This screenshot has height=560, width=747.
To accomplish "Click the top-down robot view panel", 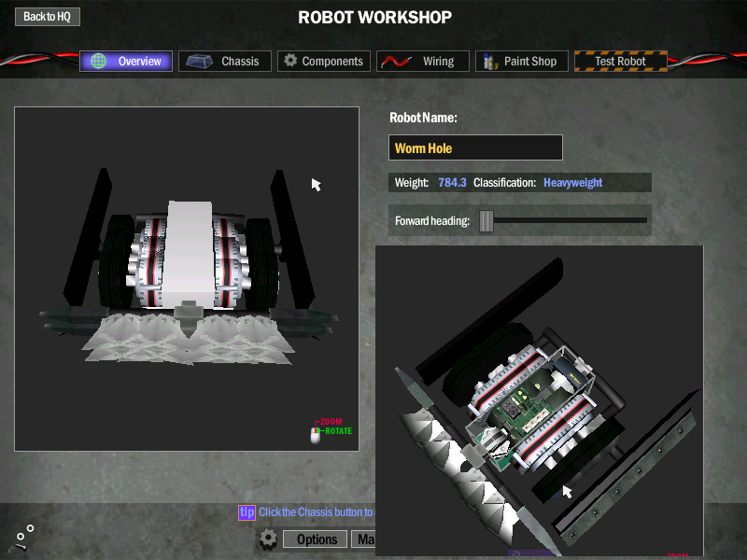I will tap(540, 400).
